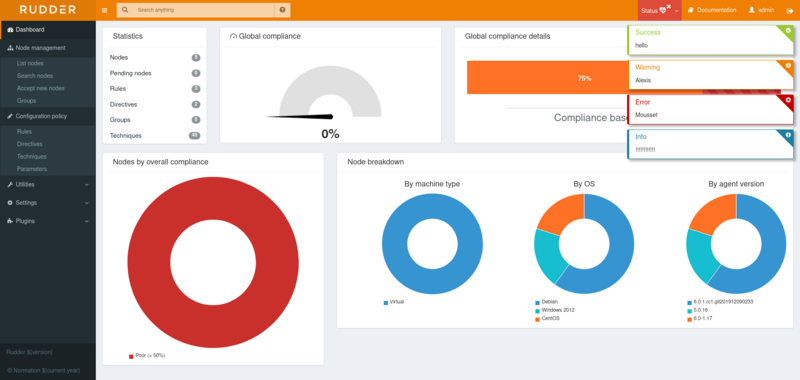Screen dimensions: 800x380
Task: Toggle the Debian legend swatch
Action: coord(537,302)
